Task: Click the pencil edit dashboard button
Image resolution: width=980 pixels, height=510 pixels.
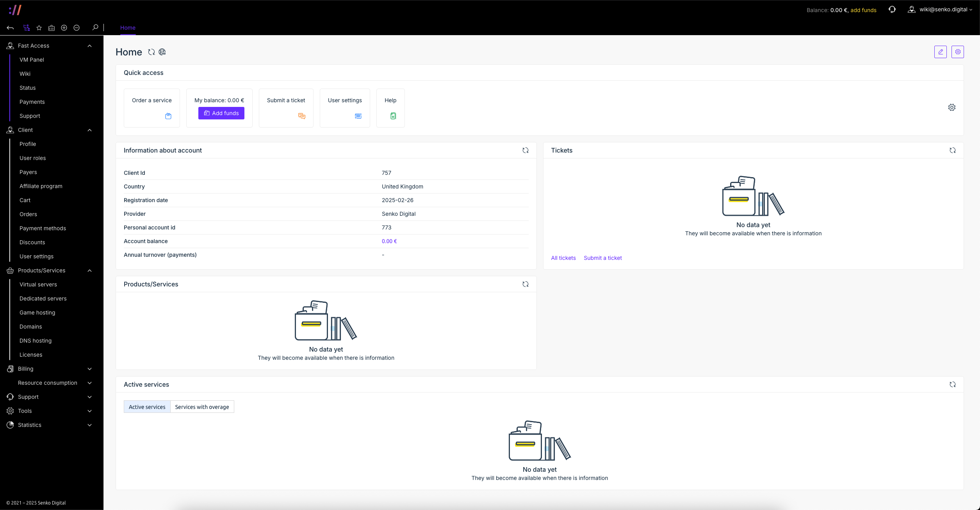Action: pos(940,52)
